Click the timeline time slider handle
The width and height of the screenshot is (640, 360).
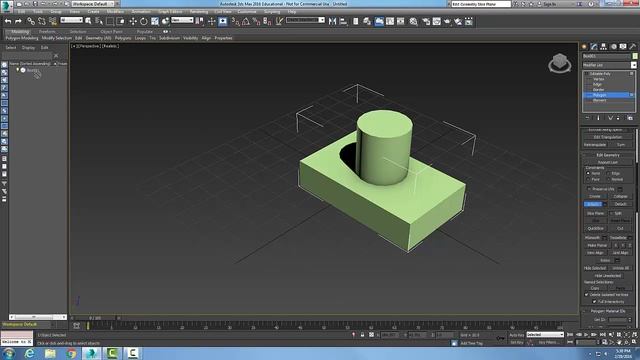[x=95, y=318]
